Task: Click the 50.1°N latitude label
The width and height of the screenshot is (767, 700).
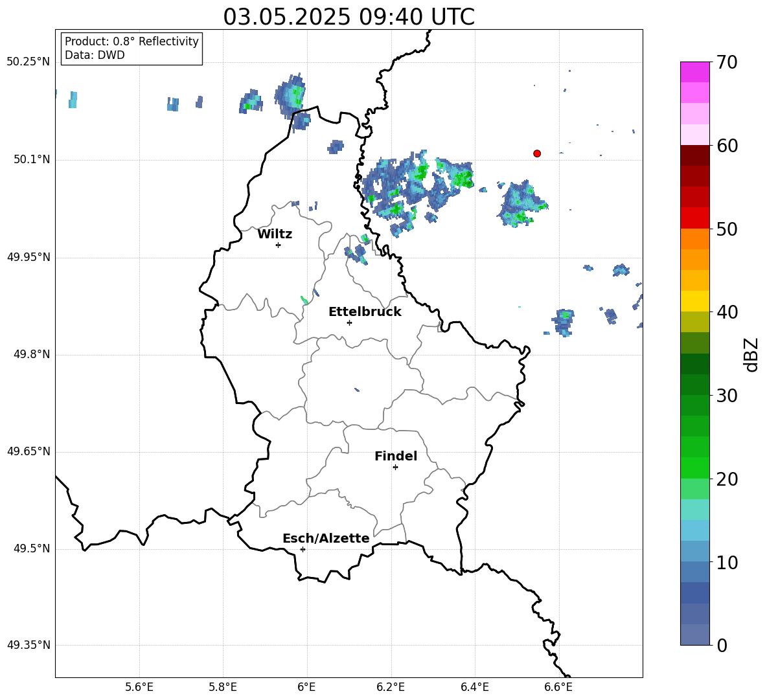Action: coord(32,160)
